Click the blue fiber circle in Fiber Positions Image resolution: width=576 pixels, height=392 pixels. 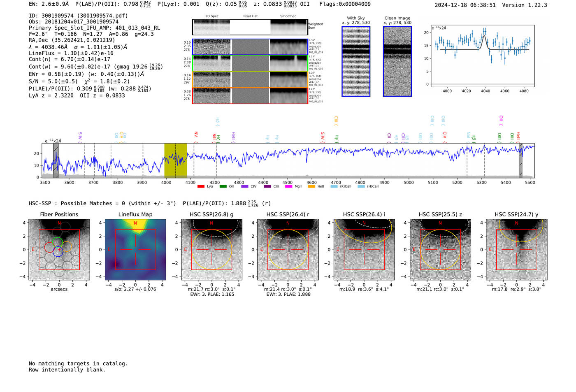coord(58,251)
